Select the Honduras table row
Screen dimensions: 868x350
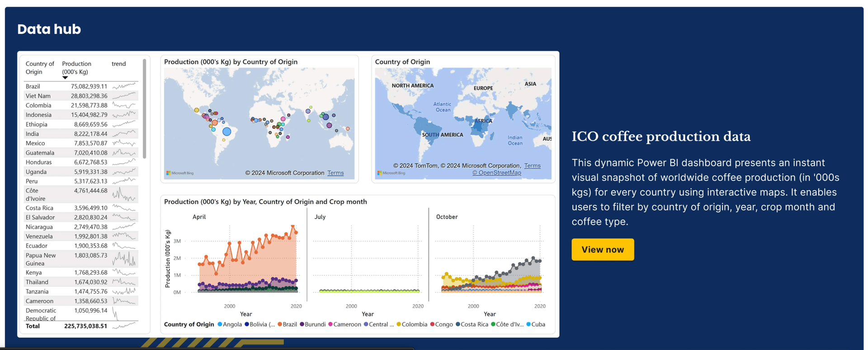tap(81, 162)
